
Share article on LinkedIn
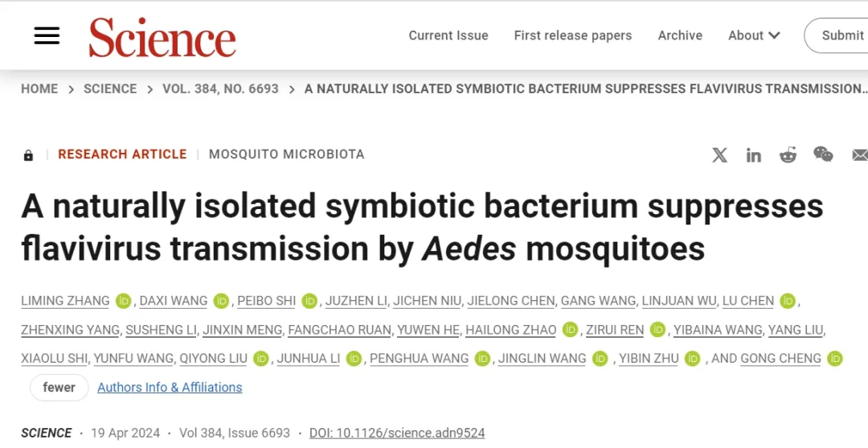tap(753, 155)
